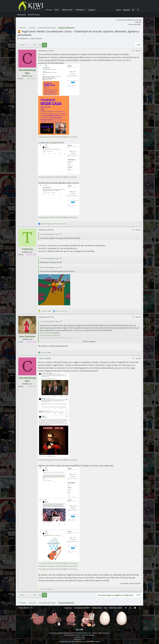159x644 pixels.
Task: Open the Forums nav item
Action: [49, 10]
